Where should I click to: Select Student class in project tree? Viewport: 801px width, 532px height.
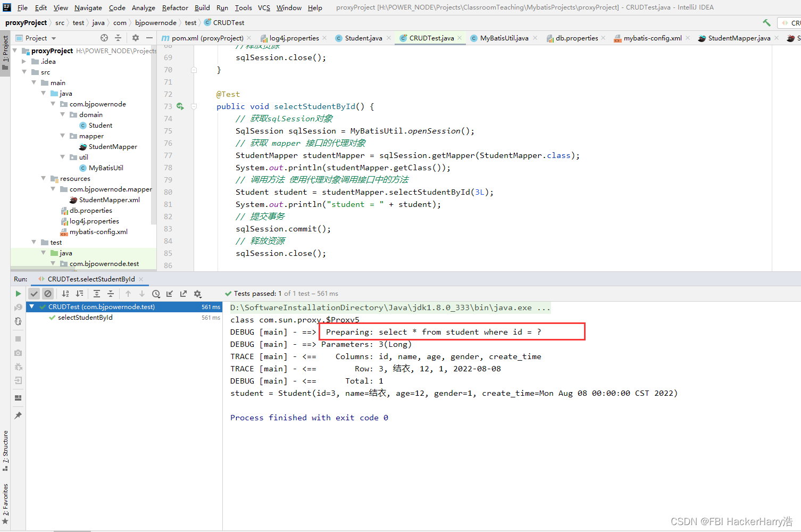(101, 125)
